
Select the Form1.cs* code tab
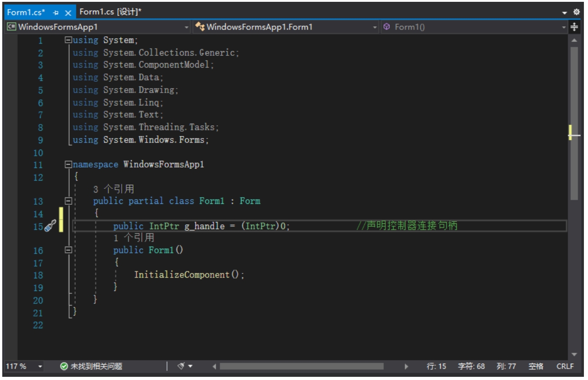25,13
